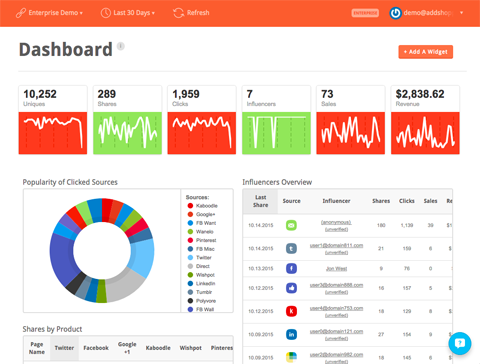This screenshot has height=364, width=480.
Task: Sort influencers by Shares column
Action: click(x=381, y=201)
